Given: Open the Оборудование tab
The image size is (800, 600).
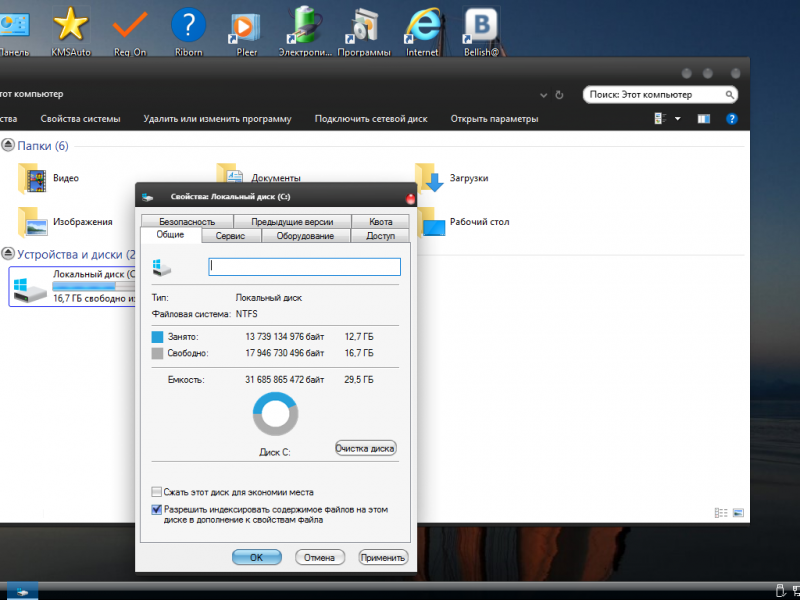Looking at the screenshot, I should pyautogui.click(x=305, y=236).
